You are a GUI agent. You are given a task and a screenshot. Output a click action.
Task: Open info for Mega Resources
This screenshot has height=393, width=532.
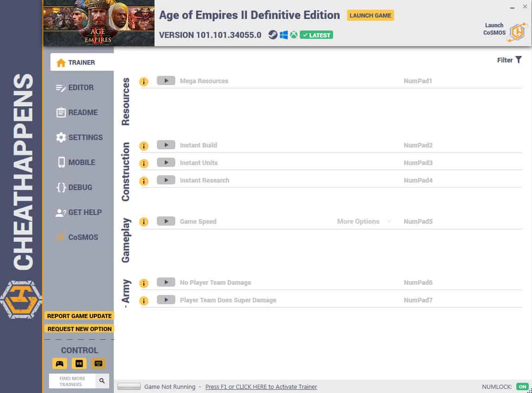click(144, 82)
